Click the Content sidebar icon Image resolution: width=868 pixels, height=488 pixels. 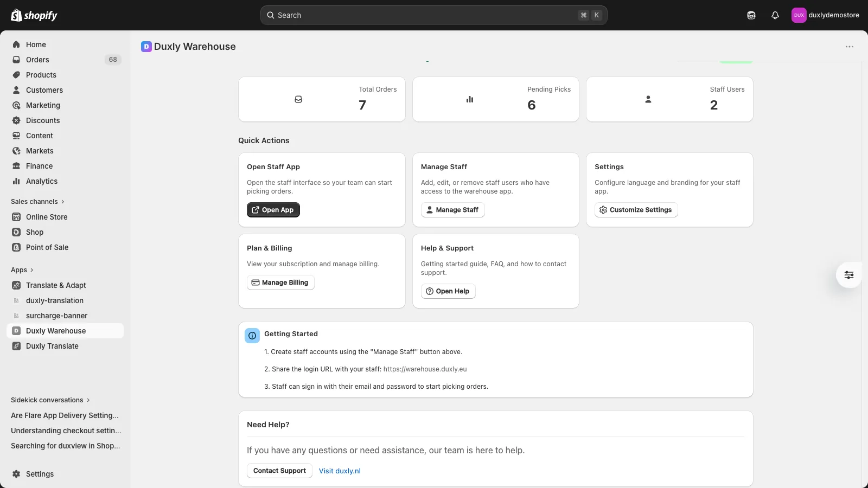point(16,136)
